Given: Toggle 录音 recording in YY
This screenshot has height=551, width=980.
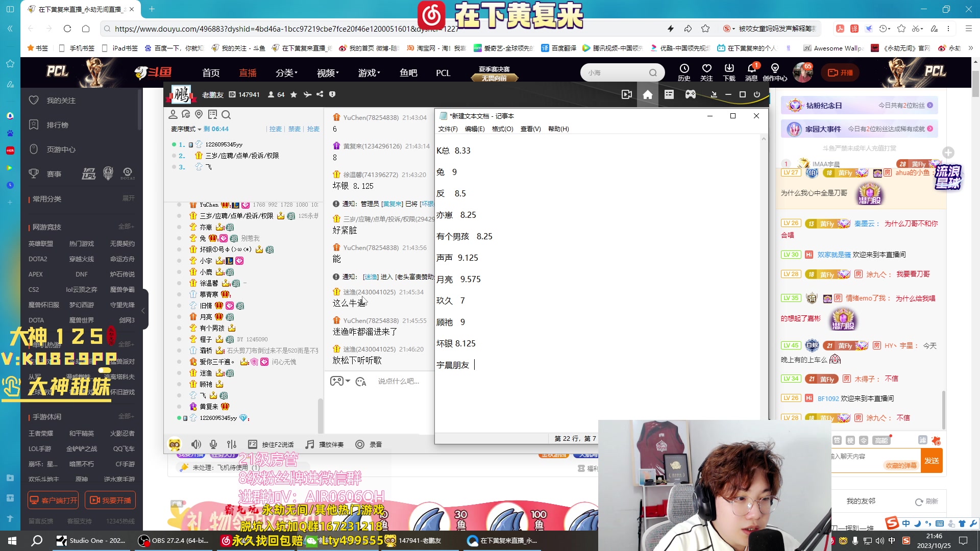Looking at the screenshot, I should 369,444.
